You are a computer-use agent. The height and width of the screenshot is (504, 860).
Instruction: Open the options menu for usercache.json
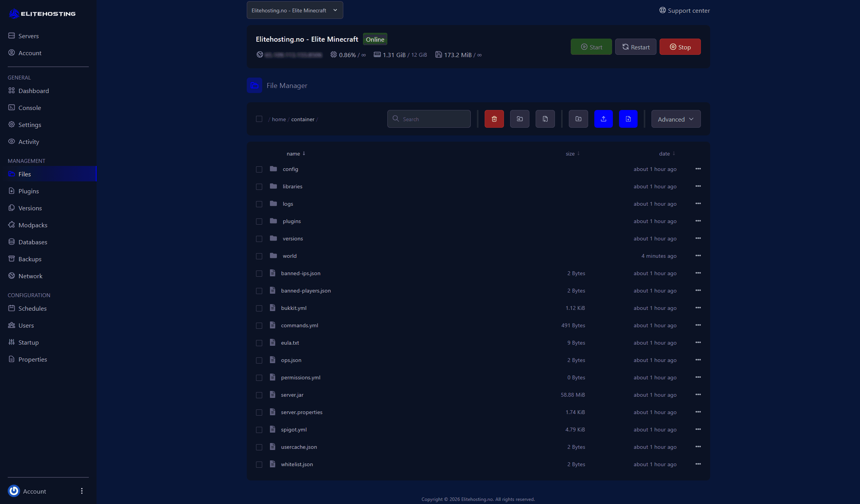698,446
